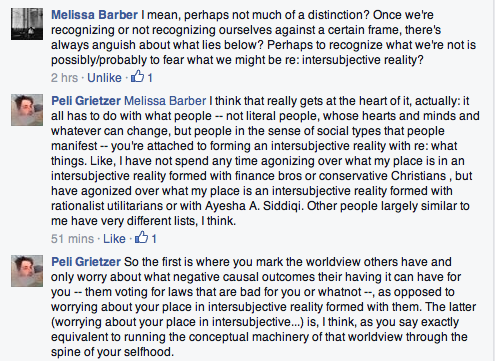View like count on Melissa Barber's comment

click(x=150, y=78)
